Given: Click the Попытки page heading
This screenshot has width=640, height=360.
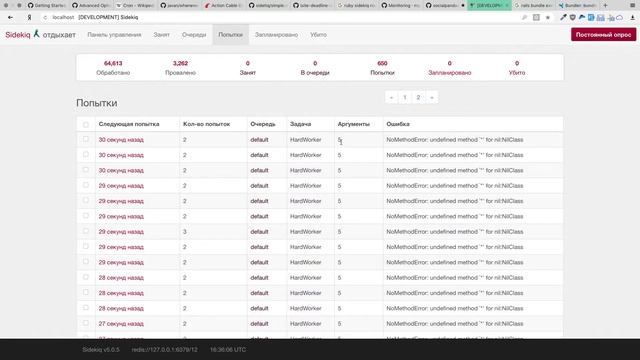Looking at the screenshot, I should (97, 103).
